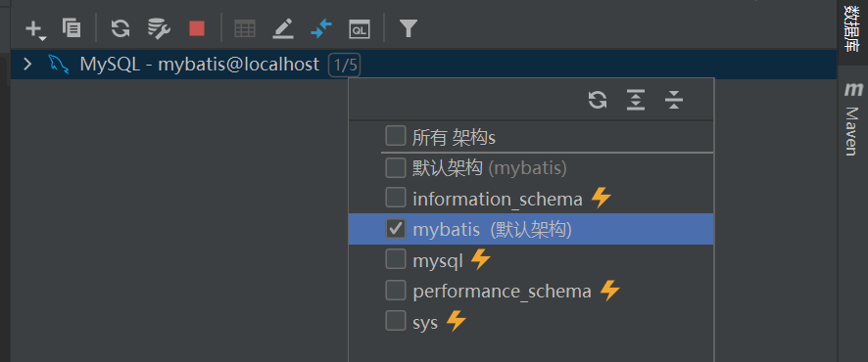868x362 pixels.
Task: Click the filter funnel icon
Action: click(408, 28)
